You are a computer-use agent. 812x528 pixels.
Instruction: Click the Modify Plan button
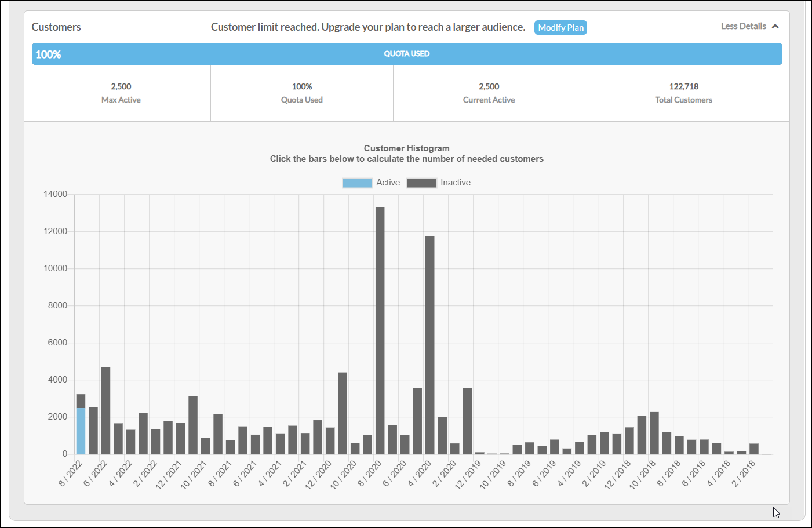[560, 28]
